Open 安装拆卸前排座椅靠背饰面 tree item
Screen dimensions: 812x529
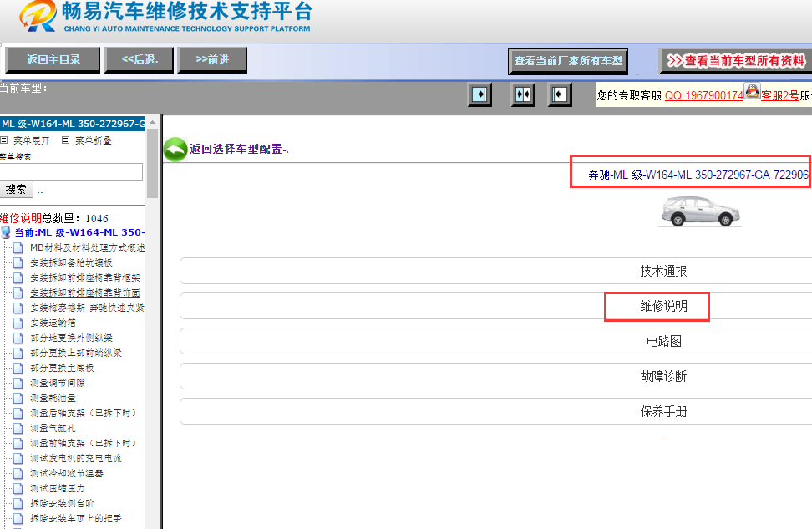click(x=85, y=292)
